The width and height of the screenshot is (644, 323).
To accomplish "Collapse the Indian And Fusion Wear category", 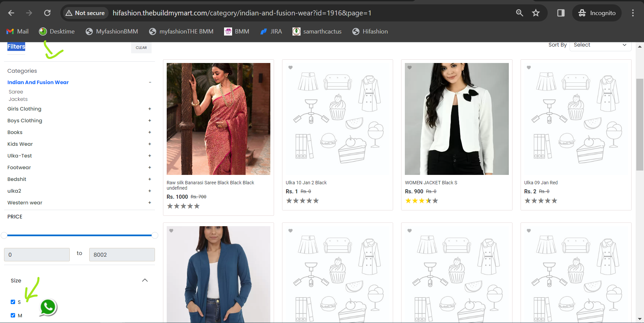I will (x=150, y=82).
